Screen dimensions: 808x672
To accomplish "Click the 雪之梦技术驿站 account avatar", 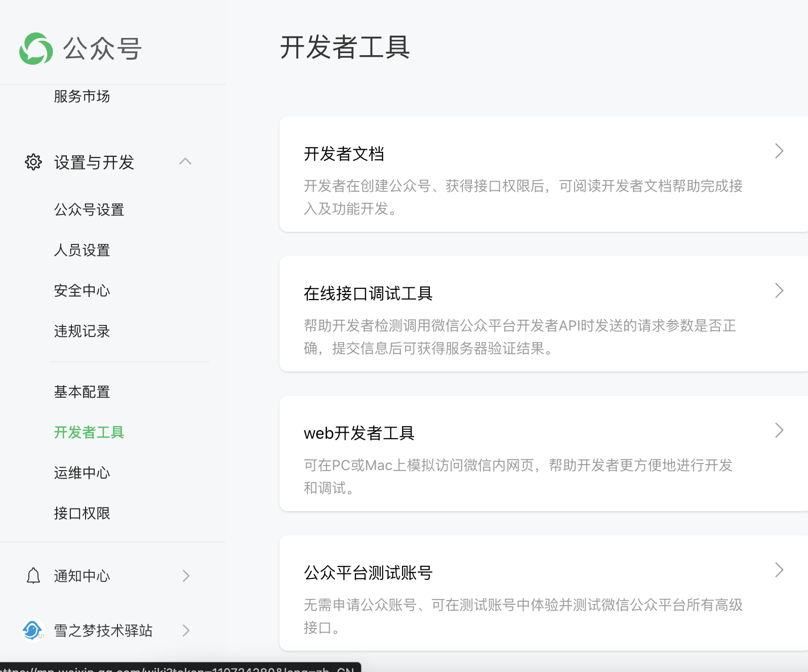I will coord(33,631).
